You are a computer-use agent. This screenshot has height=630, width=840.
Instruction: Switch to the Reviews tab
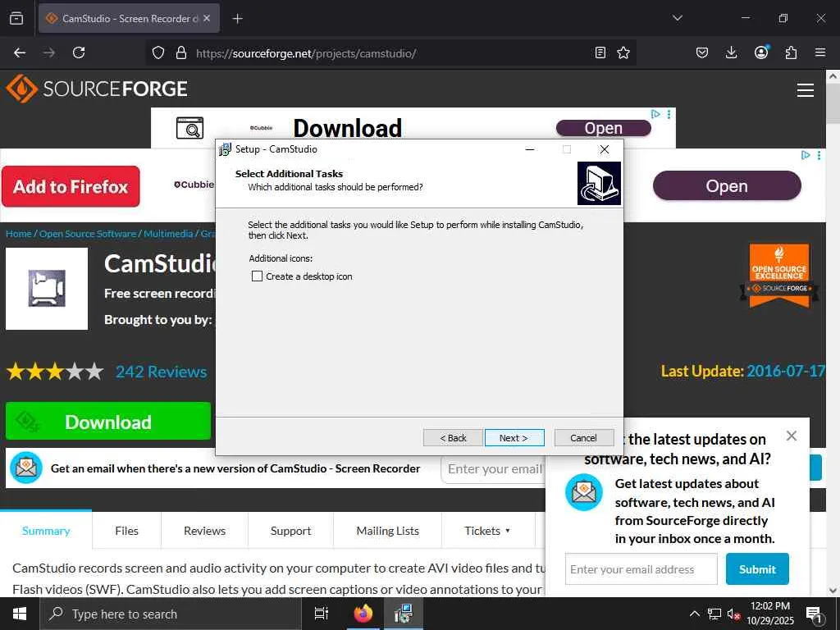[x=204, y=531]
